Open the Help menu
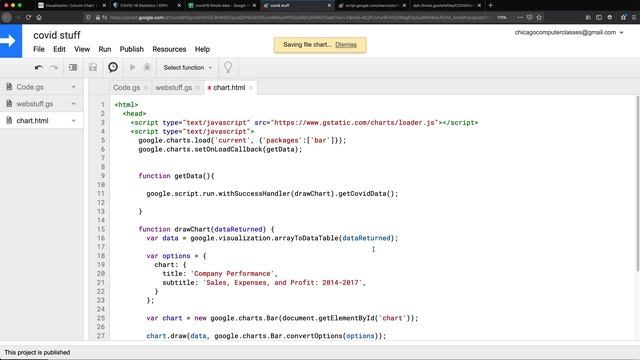This screenshot has width=640, height=360. [x=202, y=49]
